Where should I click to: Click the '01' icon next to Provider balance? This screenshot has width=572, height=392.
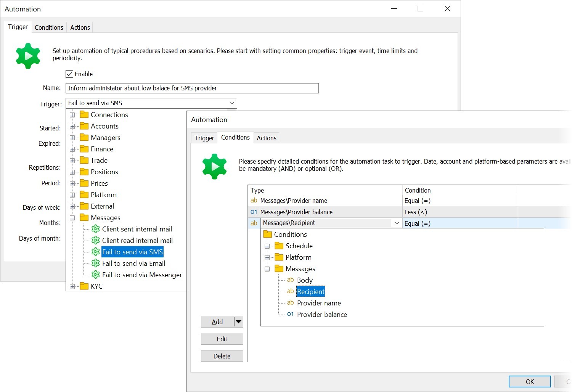tap(290, 314)
